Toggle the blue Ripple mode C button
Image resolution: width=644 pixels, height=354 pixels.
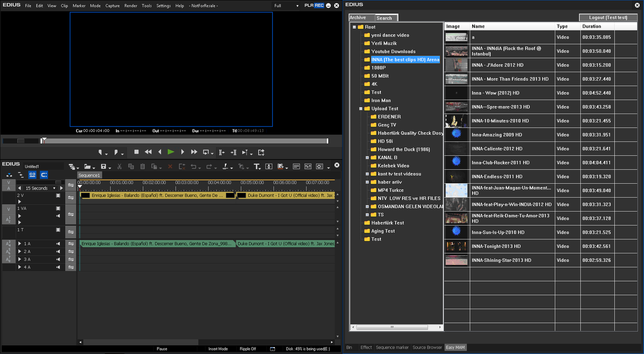coord(44,175)
